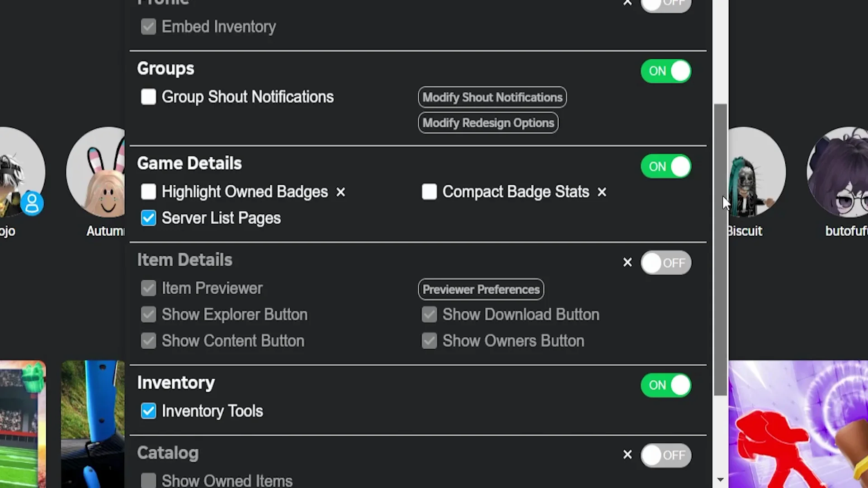Turn off the Groups toggle
868x488 pixels.
[666, 71]
